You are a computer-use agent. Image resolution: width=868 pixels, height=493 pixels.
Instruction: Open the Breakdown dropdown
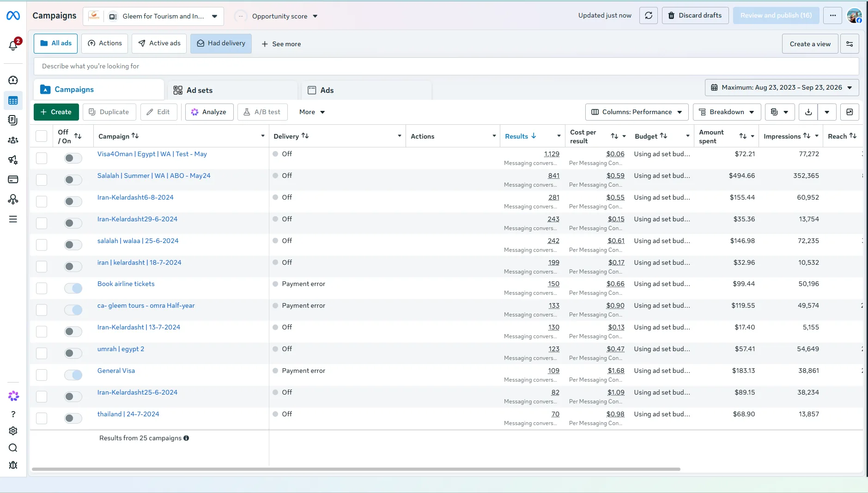727,112
